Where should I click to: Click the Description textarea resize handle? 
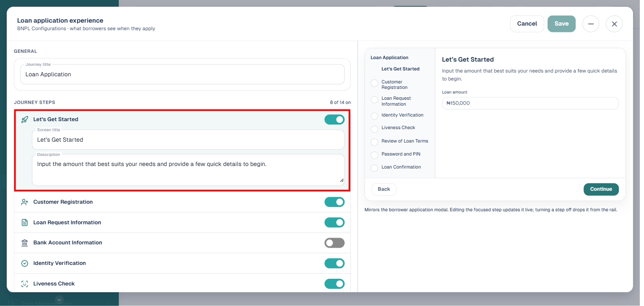coord(342,180)
